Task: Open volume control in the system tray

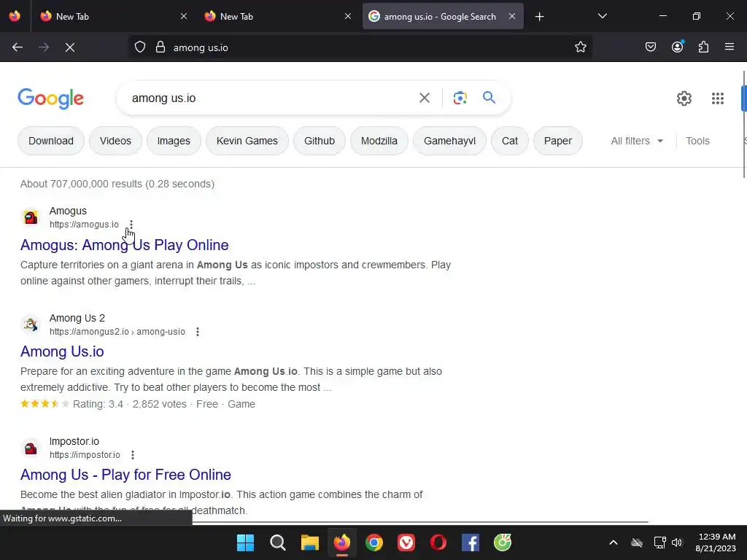Action: pyautogui.click(x=677, y=542)
